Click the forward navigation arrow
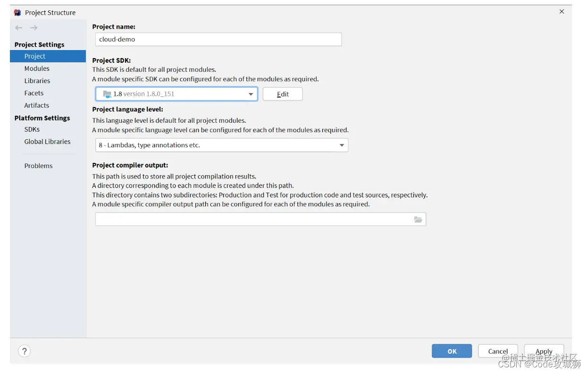This screenshot has height=373, width=588. click(34, 28)
